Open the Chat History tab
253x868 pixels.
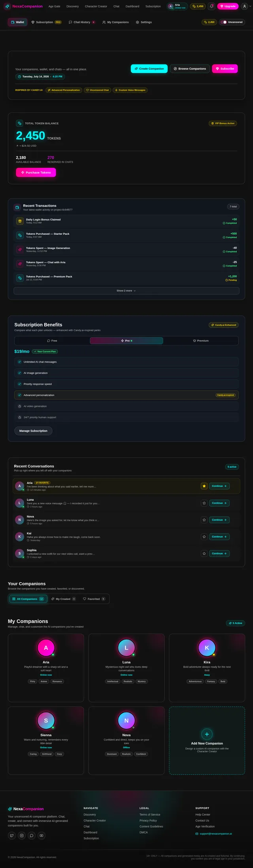[82, 22]
